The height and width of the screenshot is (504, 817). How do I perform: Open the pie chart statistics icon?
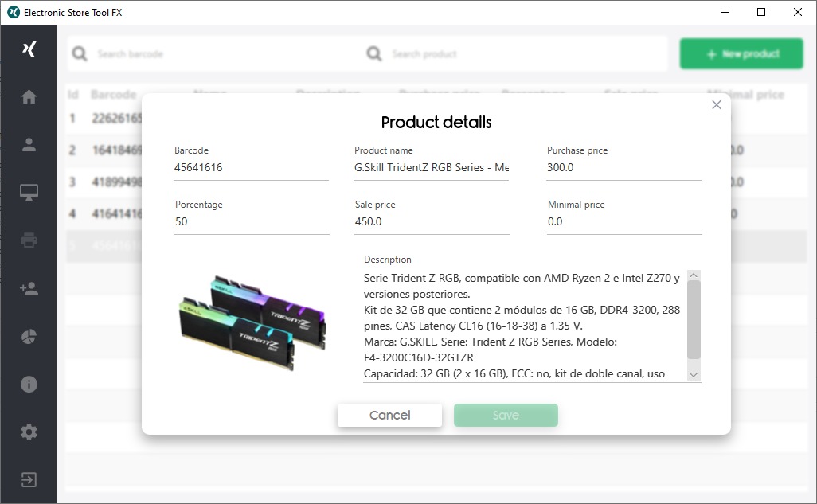point(29,336)
